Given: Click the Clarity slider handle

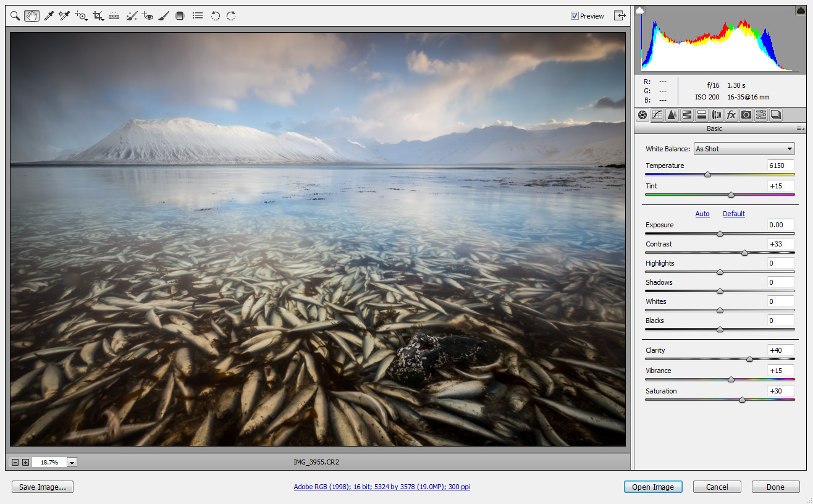Looking at the screenshot, I should [749, 359].
